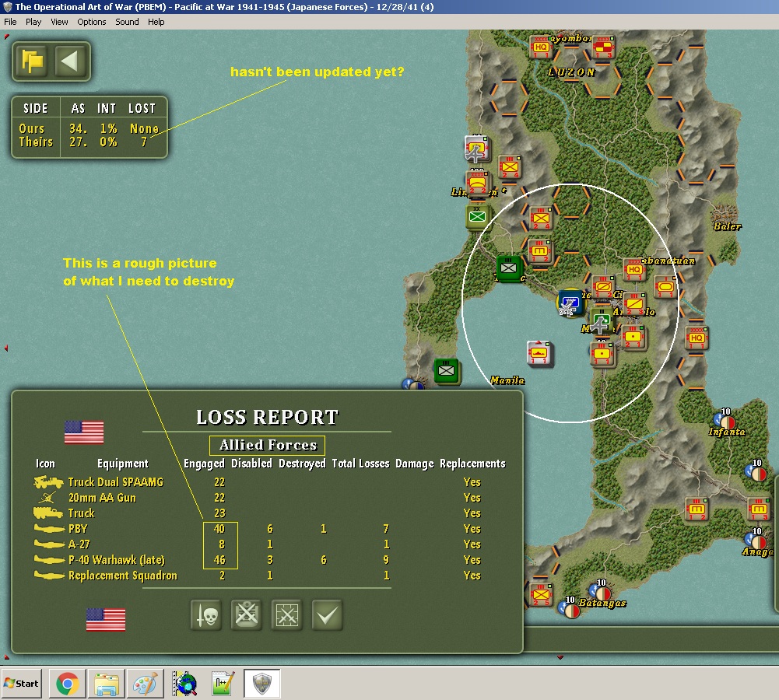The image size is (779, 700).
Task: Select the dark green infantry unit north of Manila Bay
Action: [x=509, y=268]
